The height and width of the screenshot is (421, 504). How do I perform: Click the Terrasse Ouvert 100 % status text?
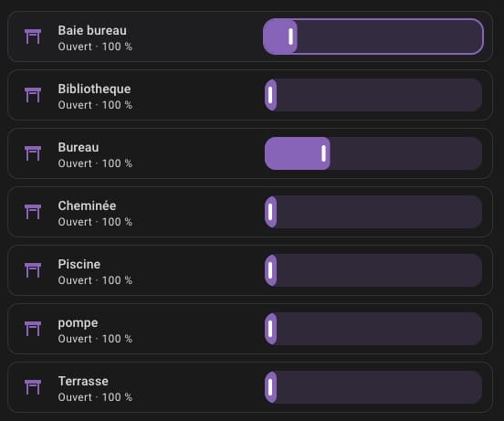click(95, 397)
